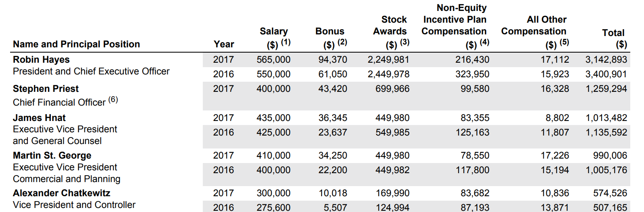644x212 pixels.
Task: Click Robin Hayes' 2017 total 3,142,893
Action: pos(606,60)
